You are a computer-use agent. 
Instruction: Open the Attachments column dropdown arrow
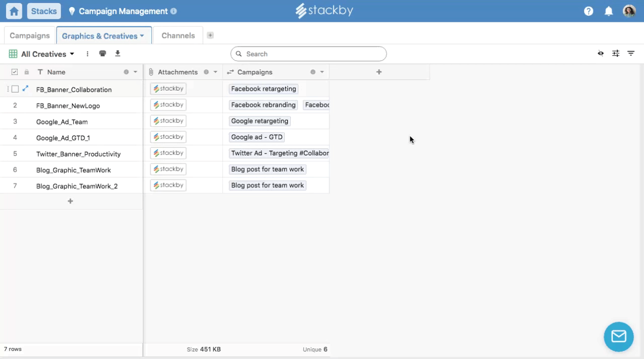tap(215, 72)
